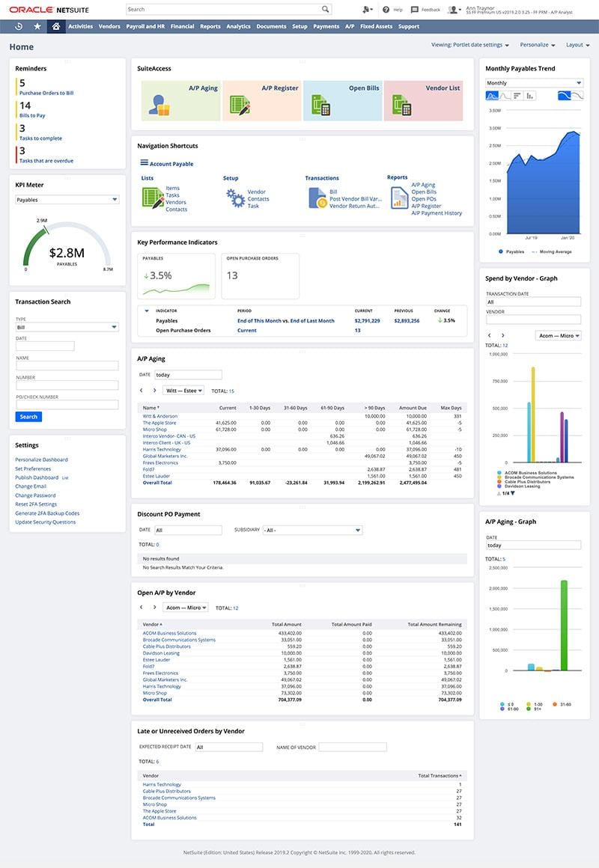Select the line chart type icon

[x=505, y=96]
